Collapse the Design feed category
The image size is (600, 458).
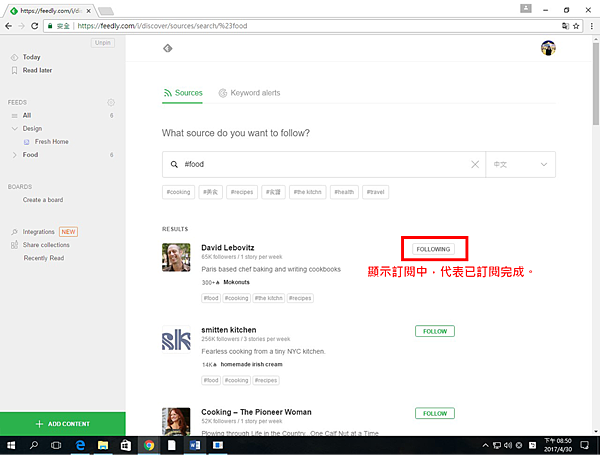pyautogui.click(x=14, y=129)
